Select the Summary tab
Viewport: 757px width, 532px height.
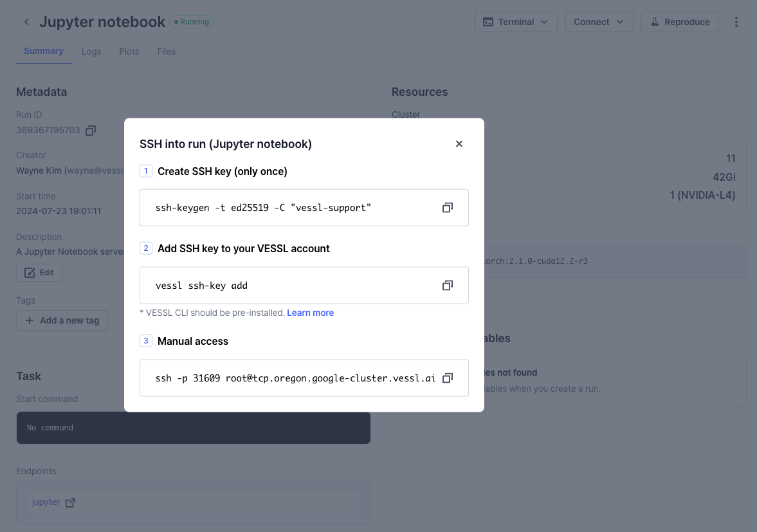pyautogui.click(x=43, y=51)
